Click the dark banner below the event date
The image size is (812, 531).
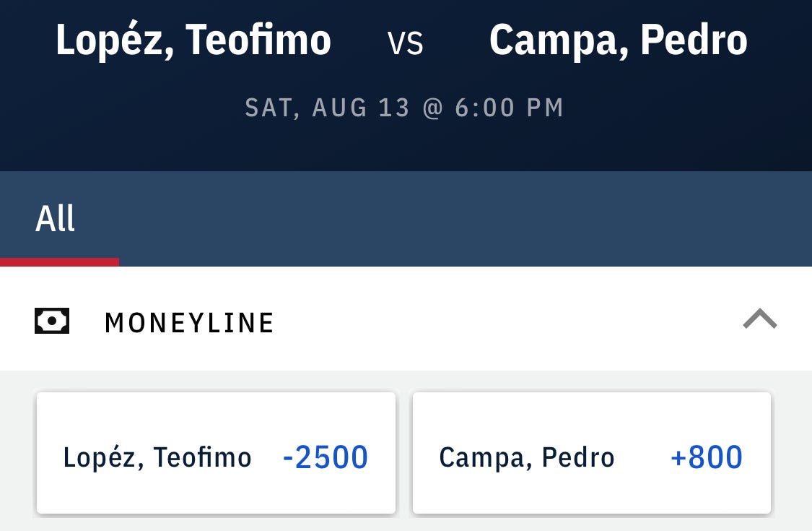406,148
